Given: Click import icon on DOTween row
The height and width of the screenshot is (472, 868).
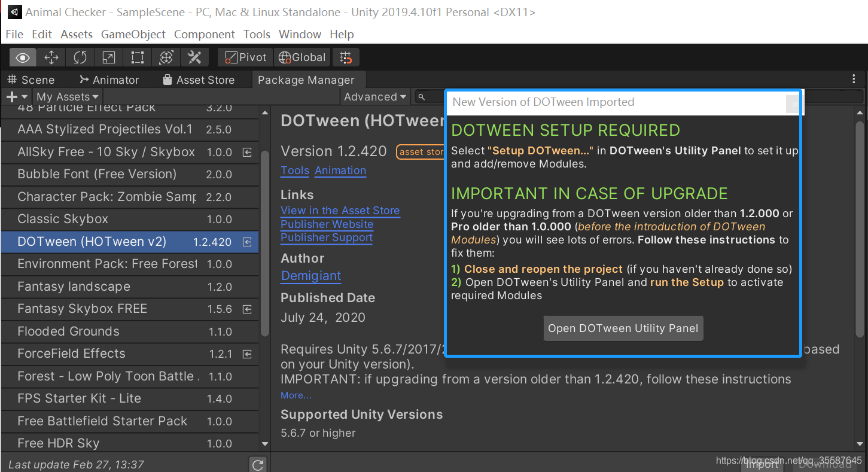Looking at the screenshot, I should point(247,242).
